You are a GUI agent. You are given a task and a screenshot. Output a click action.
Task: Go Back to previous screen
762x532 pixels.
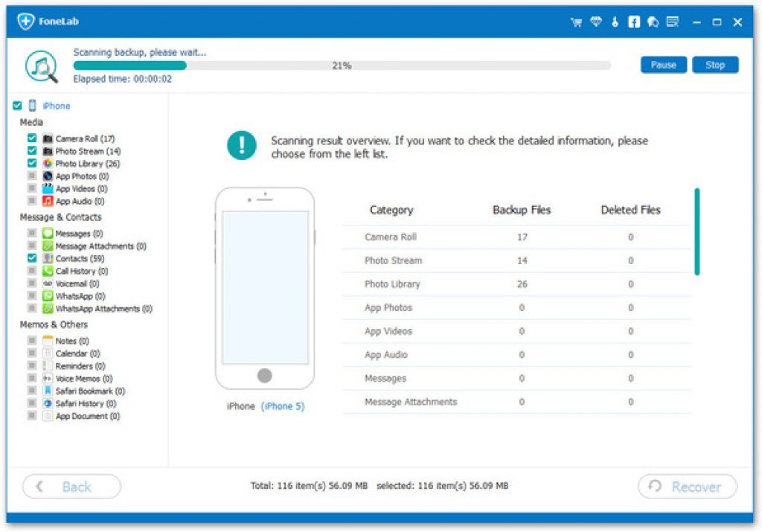[71, 487]
